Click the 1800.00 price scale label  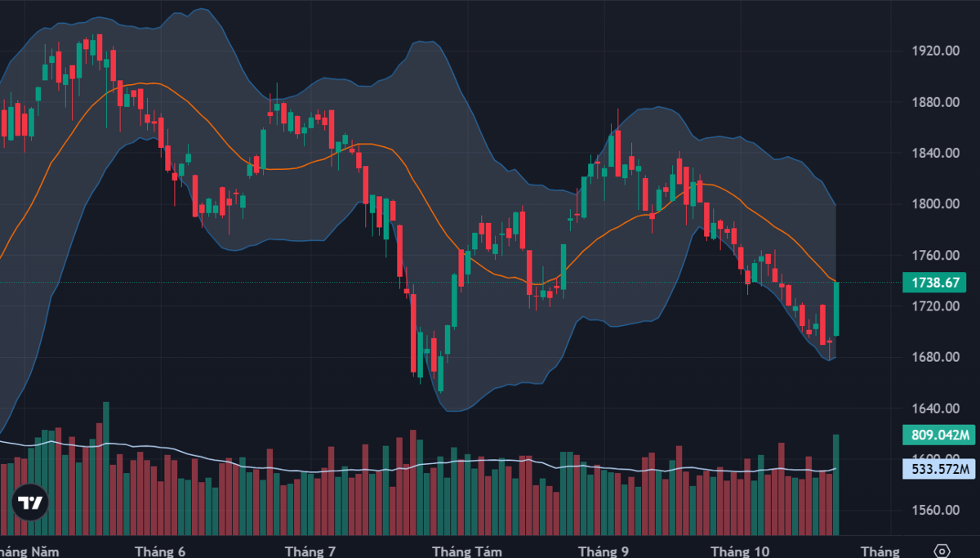tap(934, 204)
